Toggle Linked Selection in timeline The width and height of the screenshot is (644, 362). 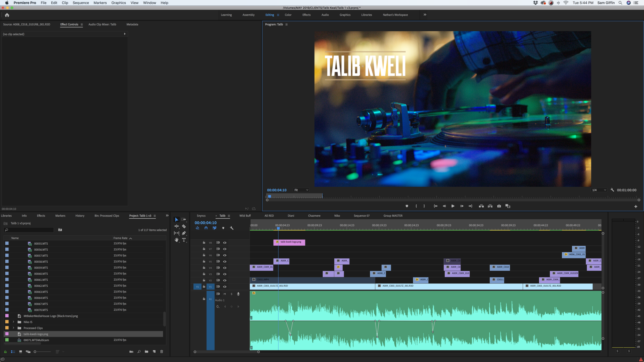point(214,228)
